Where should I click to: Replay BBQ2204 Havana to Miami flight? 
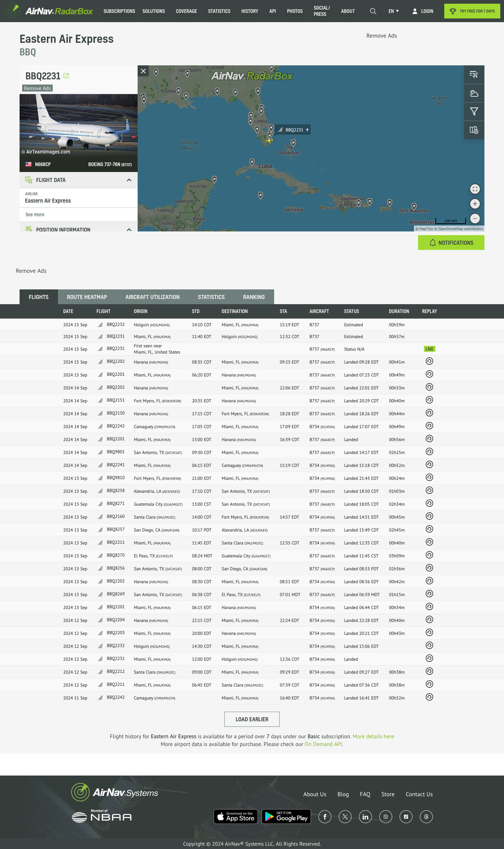(x=429, y=620)
